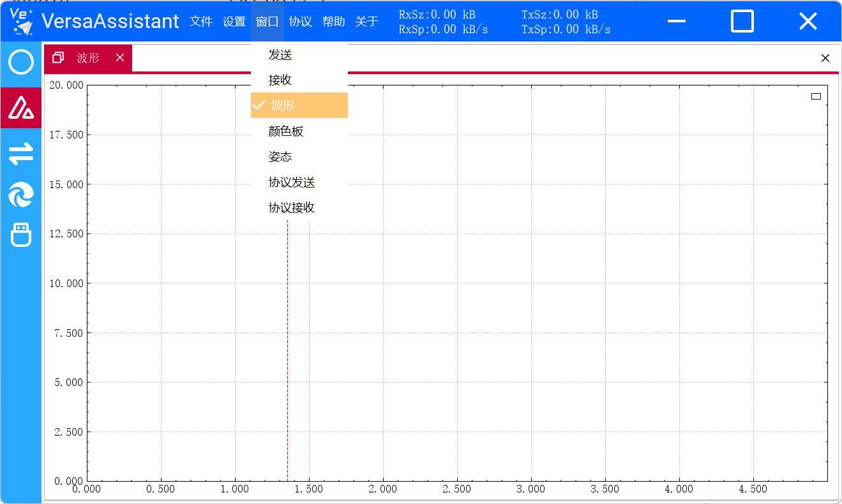The width and height of the screenshot is (842, 504).
Task: Float the 波形 tab using its window icon
Action: [58, 58]
